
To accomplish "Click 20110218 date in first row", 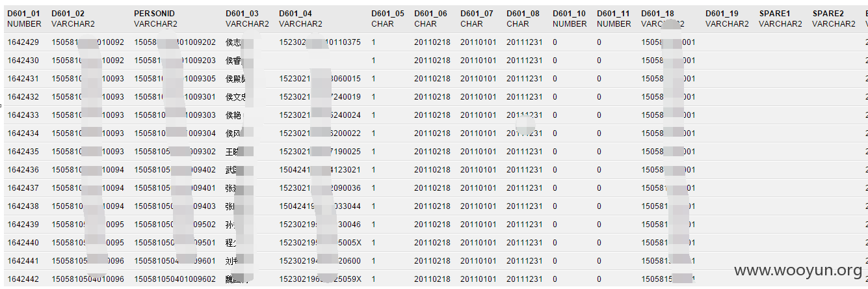I will [x=432, y=42].
